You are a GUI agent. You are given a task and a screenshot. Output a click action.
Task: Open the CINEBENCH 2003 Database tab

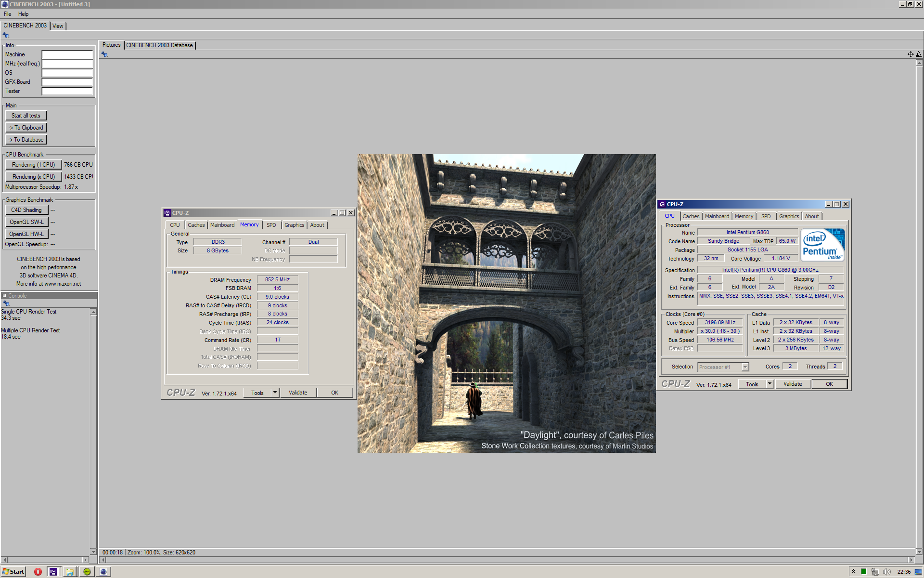pos(159,45)
